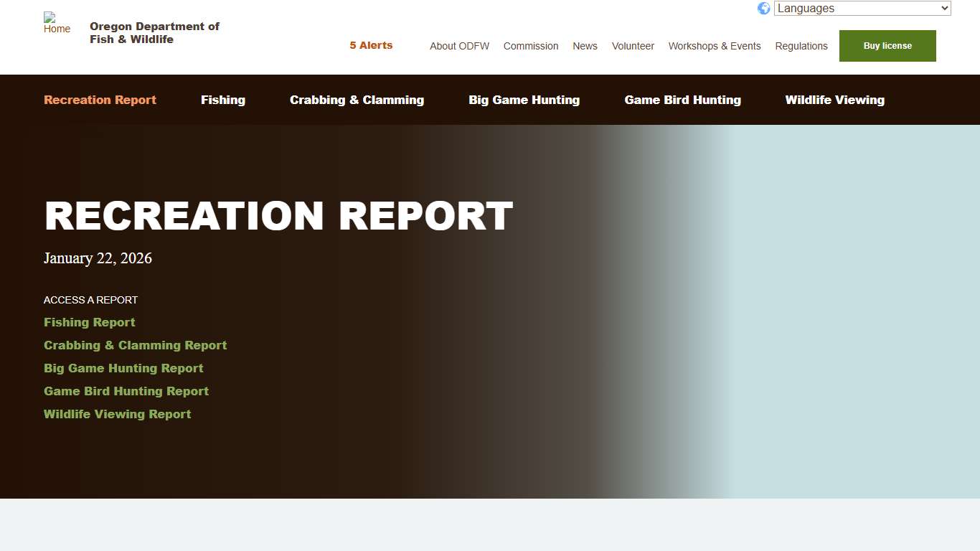Image resolution: width=980 pixels, height=551 pixels.
Task: Open the Wildlife Viewing Report
Action: (x=117, y=414)
